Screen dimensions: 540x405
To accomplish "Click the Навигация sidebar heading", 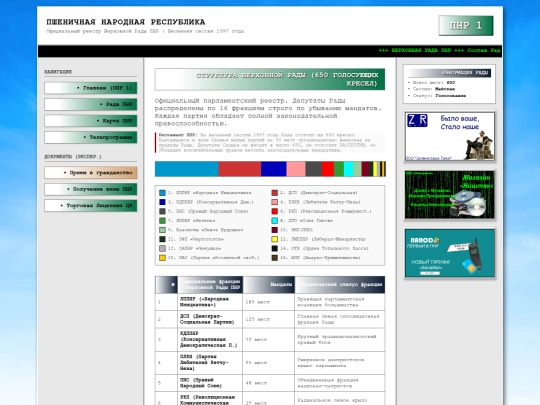I will coord(58,72).
